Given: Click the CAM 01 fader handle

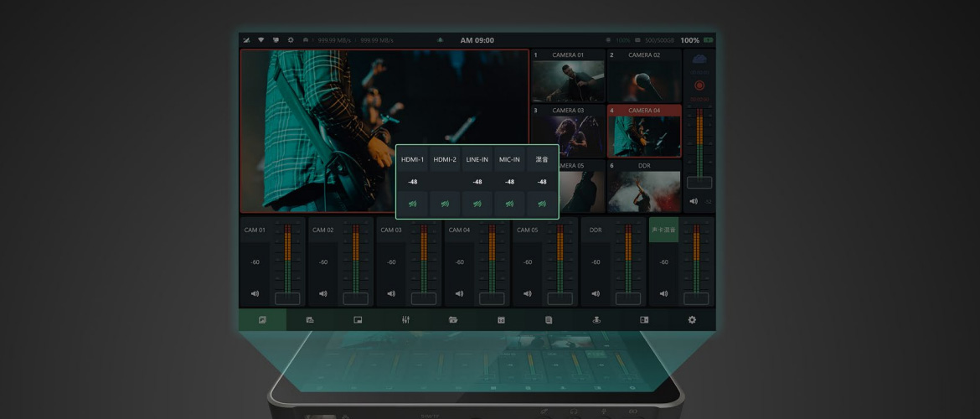Looking at the screenshot, I should pos(287,298).
